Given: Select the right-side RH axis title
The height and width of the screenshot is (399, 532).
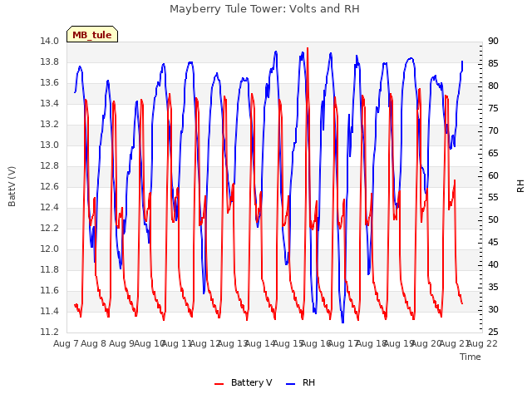Looking at the screenshot, I should (x=520, y=186).
